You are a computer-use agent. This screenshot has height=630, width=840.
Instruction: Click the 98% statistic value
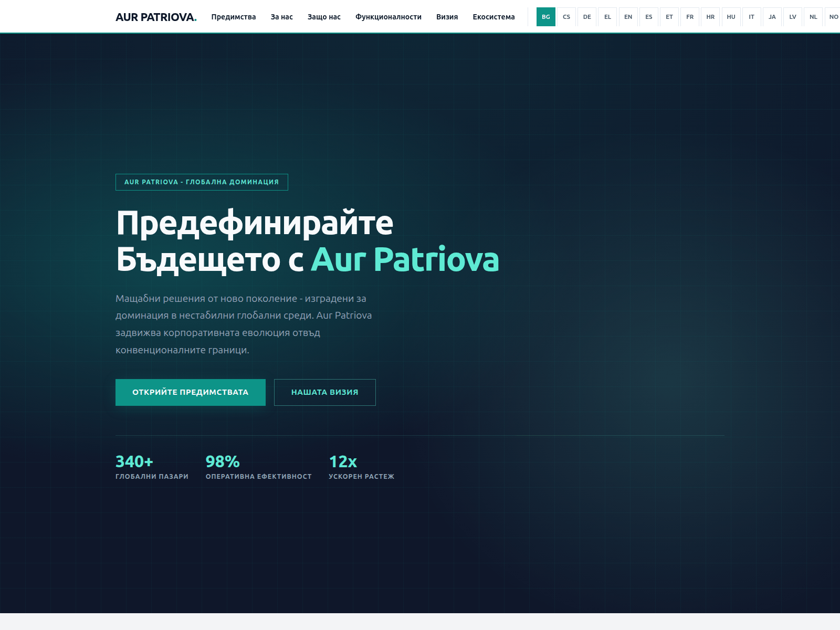[x=223, y=461]
